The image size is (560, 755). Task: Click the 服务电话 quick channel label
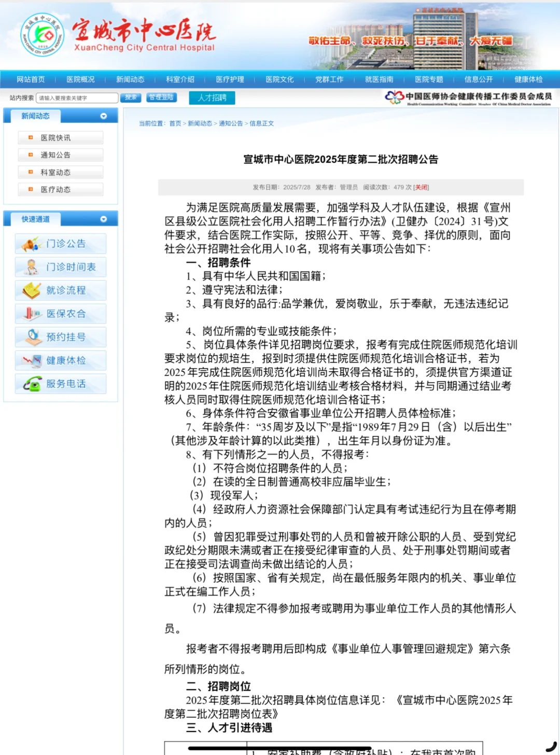(x=66, y=384)
